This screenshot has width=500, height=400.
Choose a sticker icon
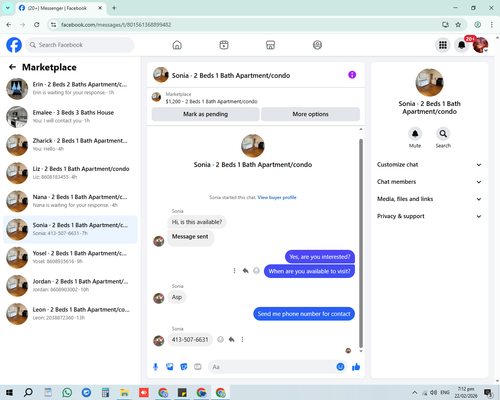click(184, 367)
